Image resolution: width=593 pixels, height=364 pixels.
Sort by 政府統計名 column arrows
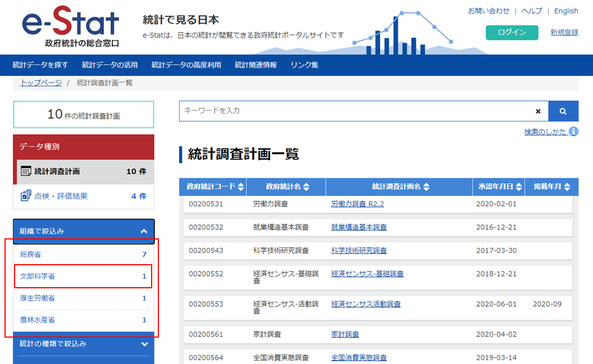click(x=306, y=187)
